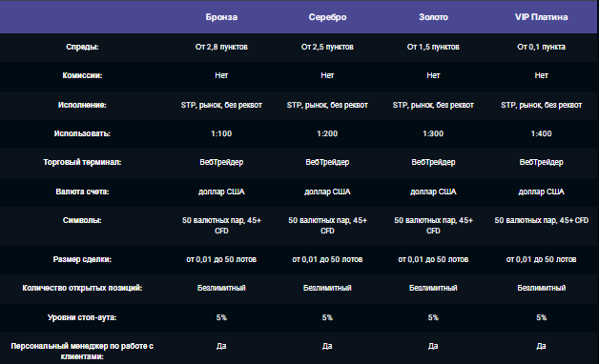Viewport: 599px width, 364px height.
Task: Click STP execution cell in Серебро column
Action: coord(327,105)
